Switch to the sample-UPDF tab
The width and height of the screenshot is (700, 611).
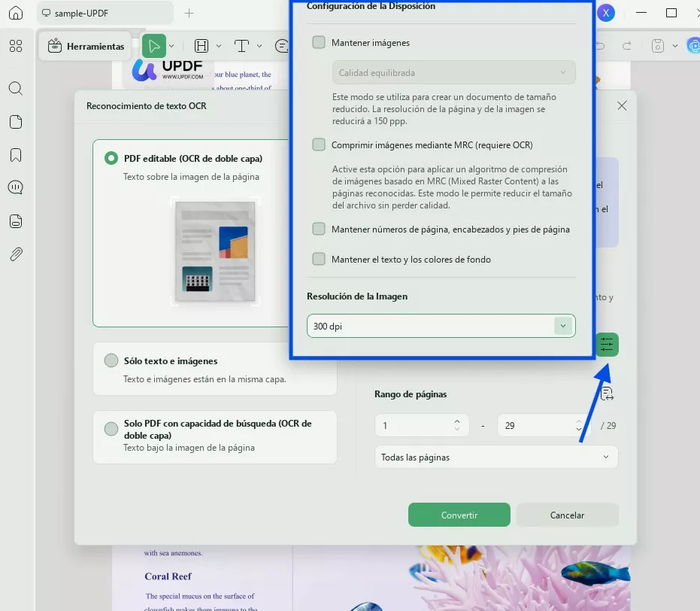(105, 13)
